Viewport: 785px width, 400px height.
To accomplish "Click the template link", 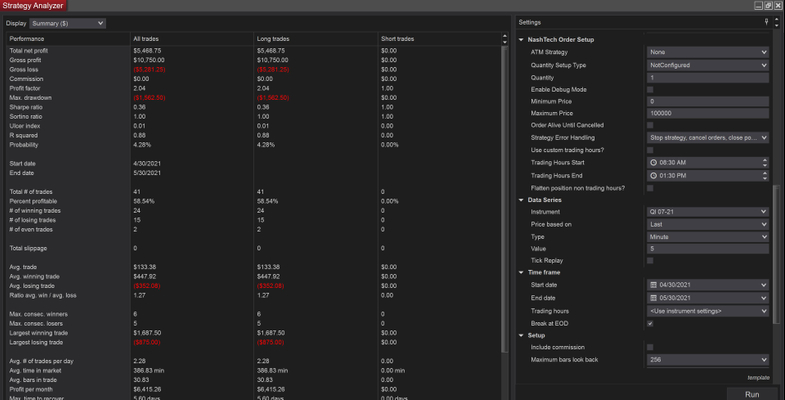I will click(757, 377).
